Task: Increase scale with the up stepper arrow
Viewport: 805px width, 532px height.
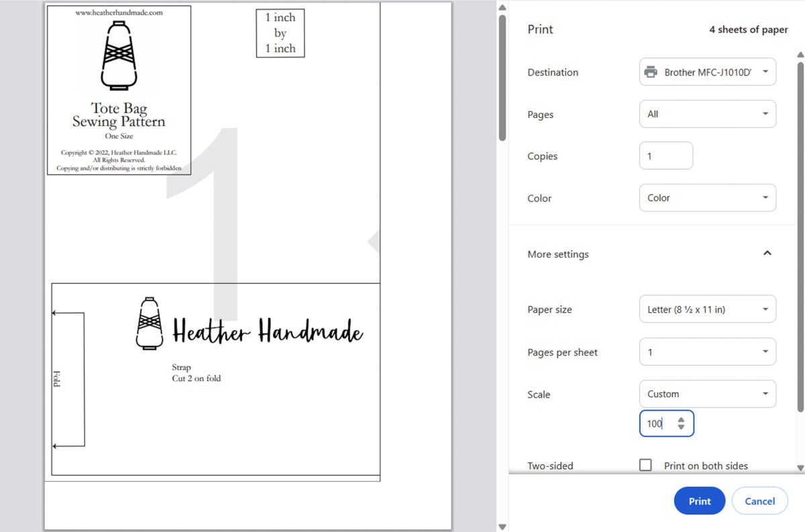Action: point(681,420)
